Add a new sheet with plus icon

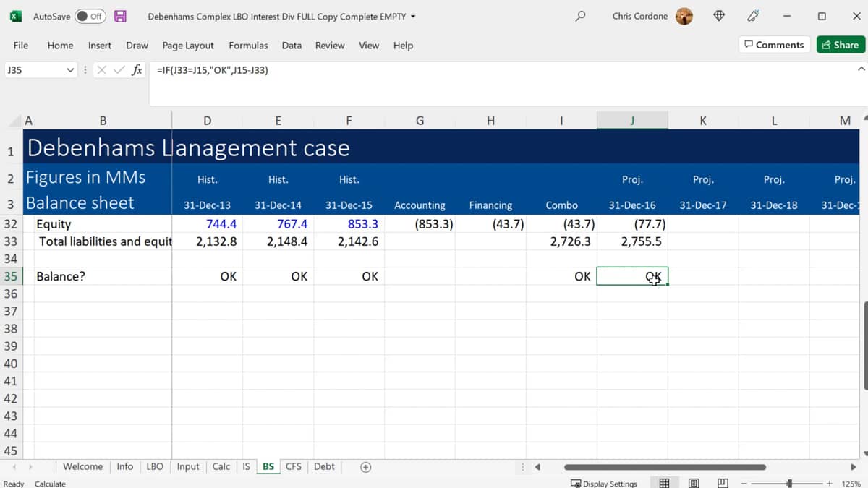(x=366, y=467)
